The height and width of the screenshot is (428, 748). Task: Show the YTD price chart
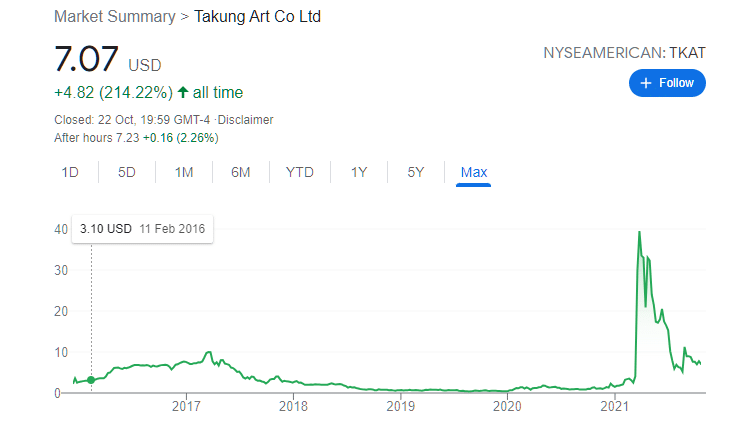300,172
